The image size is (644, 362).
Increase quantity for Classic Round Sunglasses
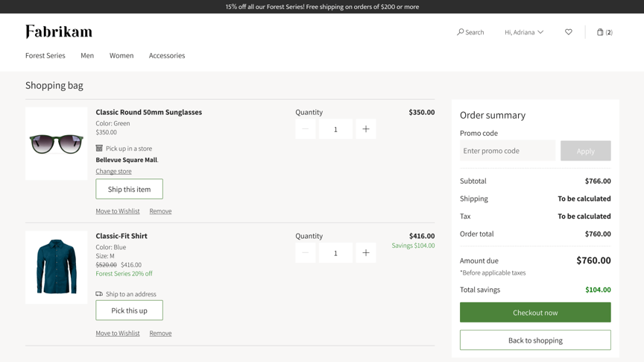coord(365,129)
